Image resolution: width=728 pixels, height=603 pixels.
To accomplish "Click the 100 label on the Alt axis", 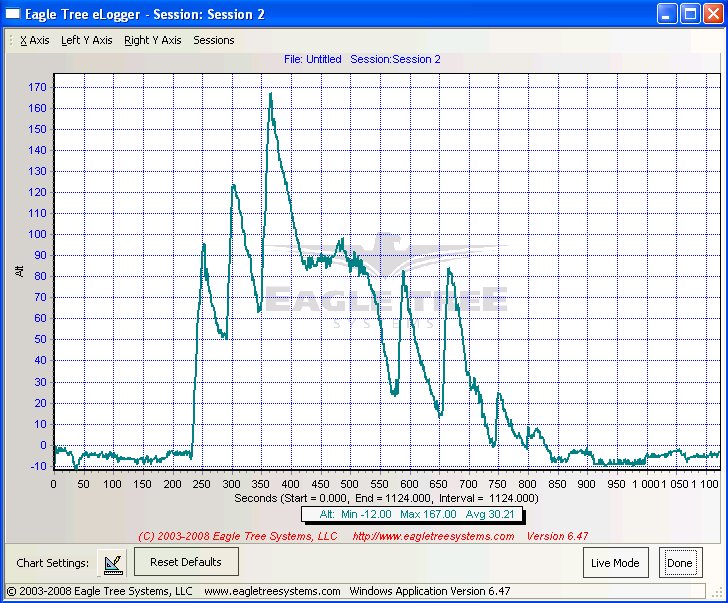I will (37, 235).
